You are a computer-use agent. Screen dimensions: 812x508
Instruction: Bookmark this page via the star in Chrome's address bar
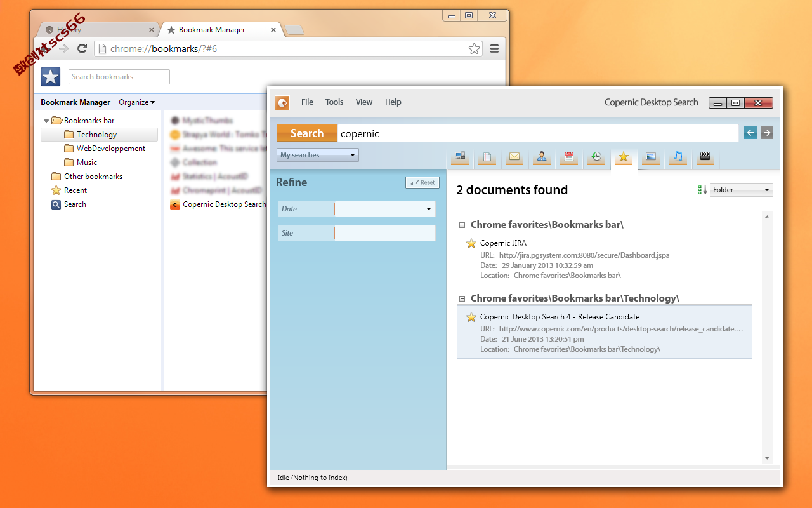point(474,48)
